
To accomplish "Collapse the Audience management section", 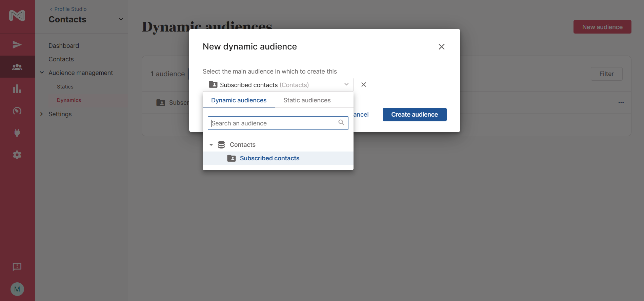I will click(x=42, y=73).
